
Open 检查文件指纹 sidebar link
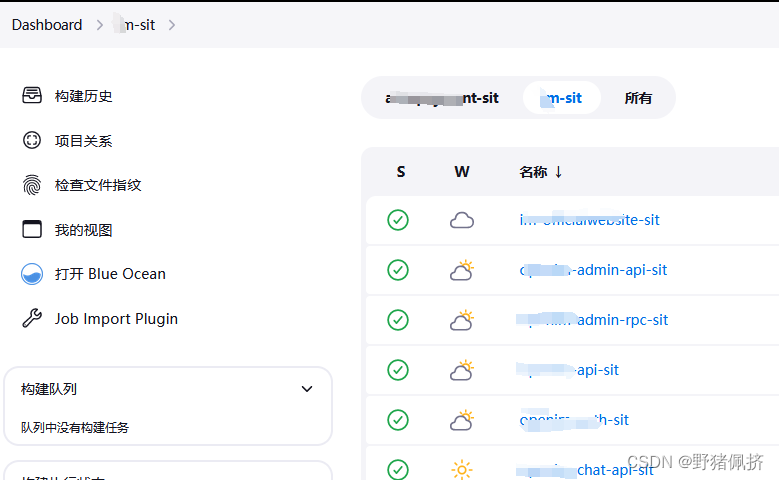coord(98,185)
